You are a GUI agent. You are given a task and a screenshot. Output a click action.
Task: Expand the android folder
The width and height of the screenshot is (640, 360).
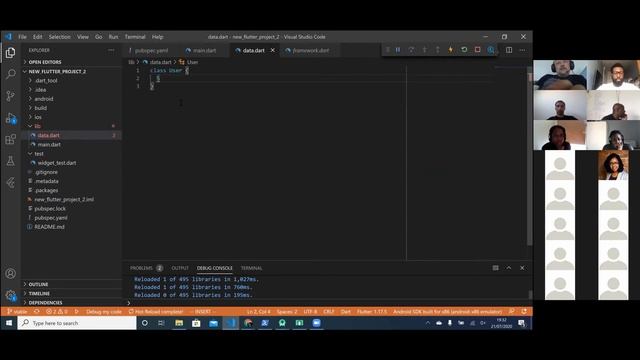71,99
